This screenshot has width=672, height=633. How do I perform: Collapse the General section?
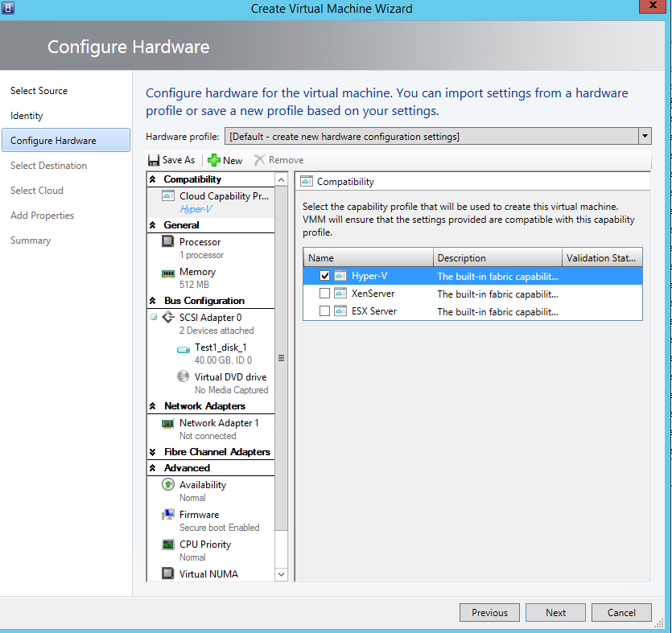[153, 225]
